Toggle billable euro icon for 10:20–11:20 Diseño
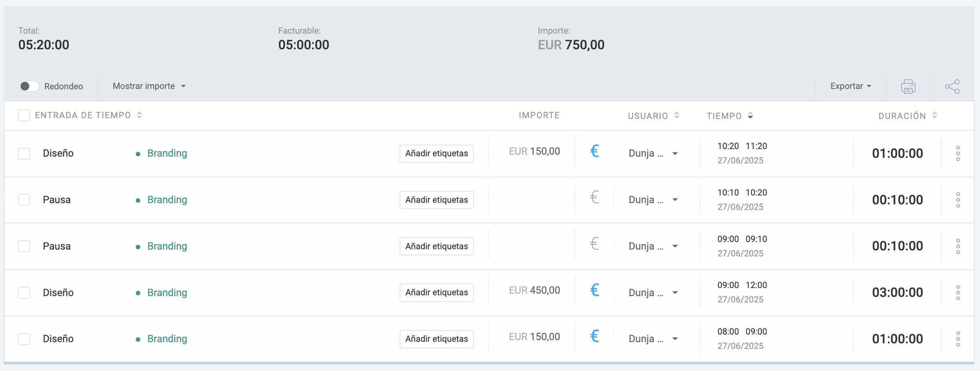The width and height of the screenshot is (980, 371). click(x=595, y=151)
